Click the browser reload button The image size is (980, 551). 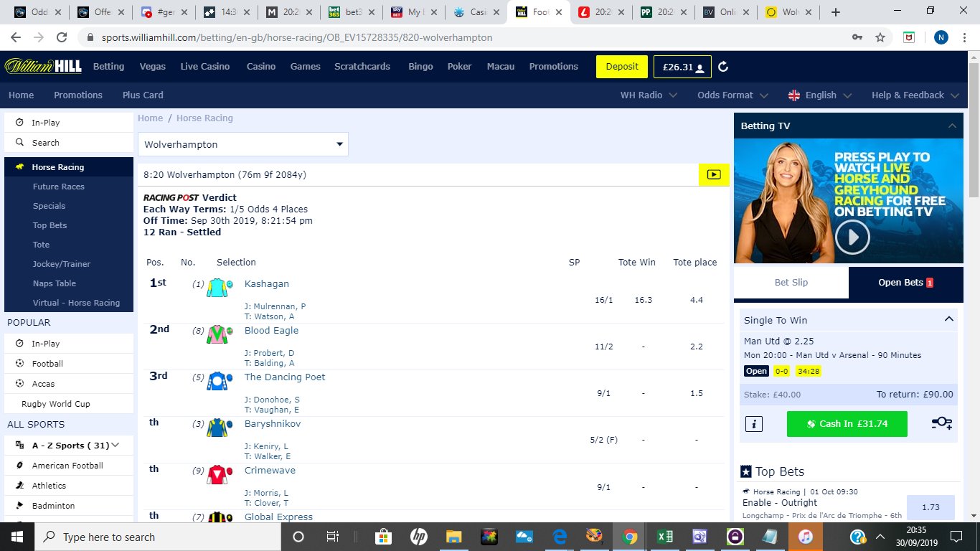point(62,37)
